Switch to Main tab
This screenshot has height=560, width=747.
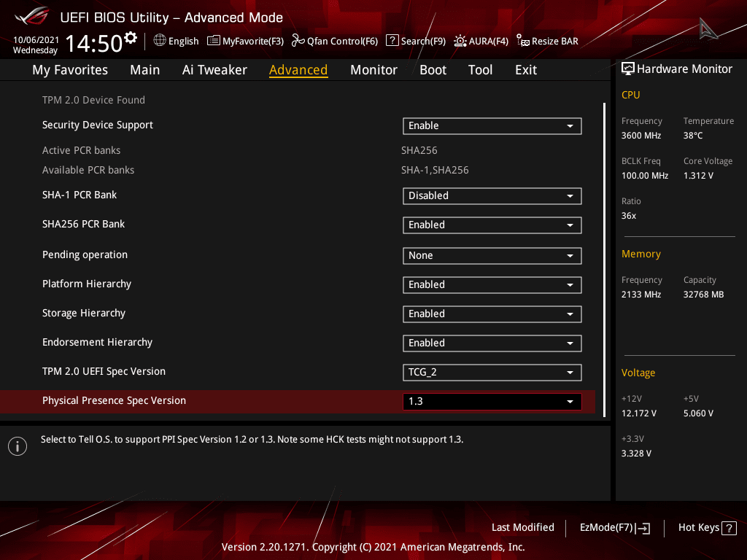(x=145, y=70)
